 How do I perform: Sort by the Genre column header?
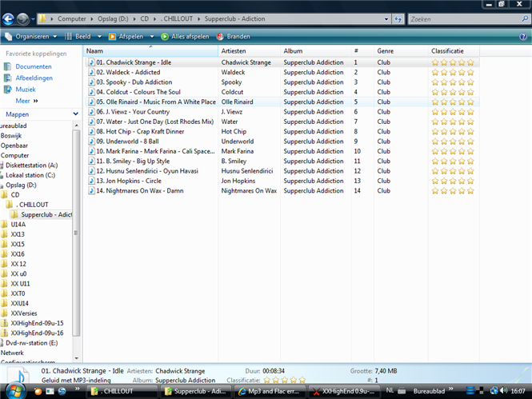point(401,51)
